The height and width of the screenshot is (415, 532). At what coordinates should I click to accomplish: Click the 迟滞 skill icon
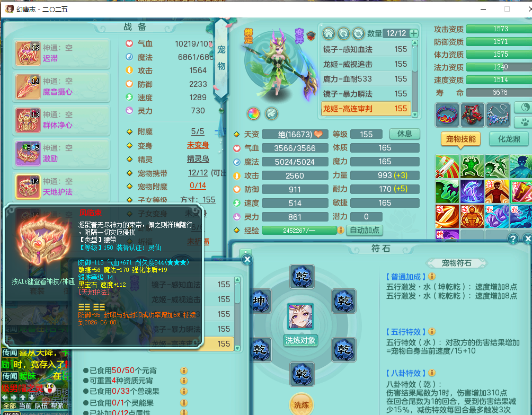click(28, 54)
